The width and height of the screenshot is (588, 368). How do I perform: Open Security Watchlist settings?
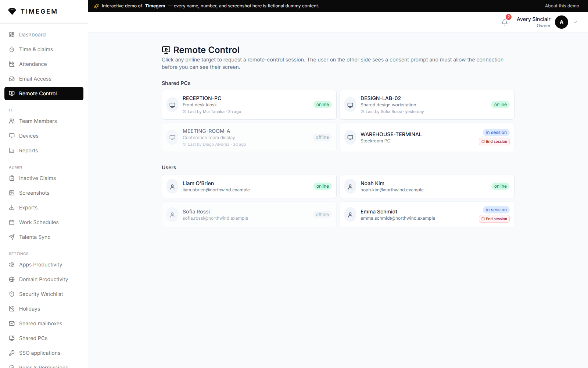tap(44, 294)
